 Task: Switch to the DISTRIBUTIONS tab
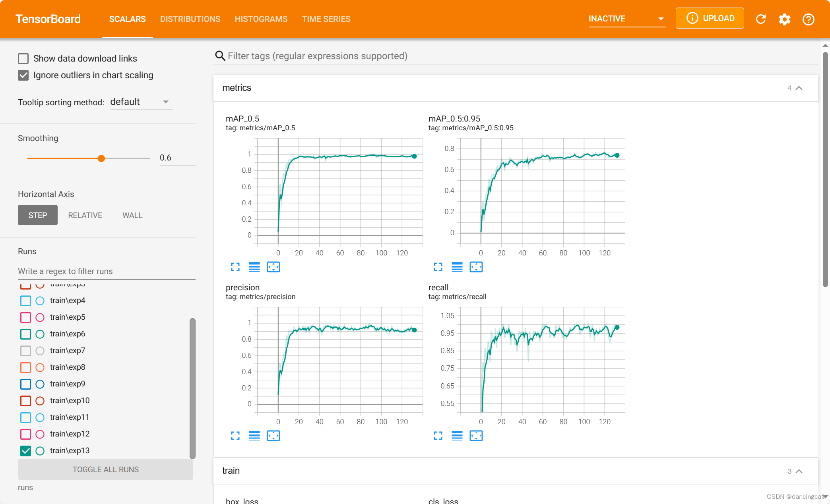pos(190,19)
